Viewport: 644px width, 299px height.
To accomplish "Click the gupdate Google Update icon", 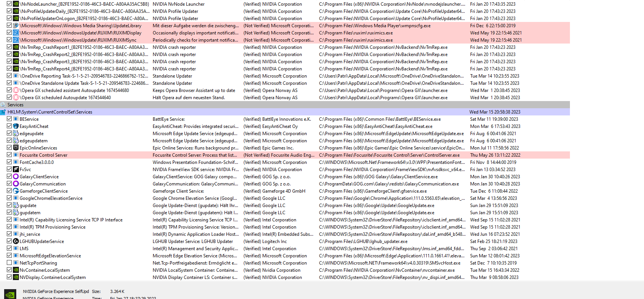I will click(x=16, y=206).
